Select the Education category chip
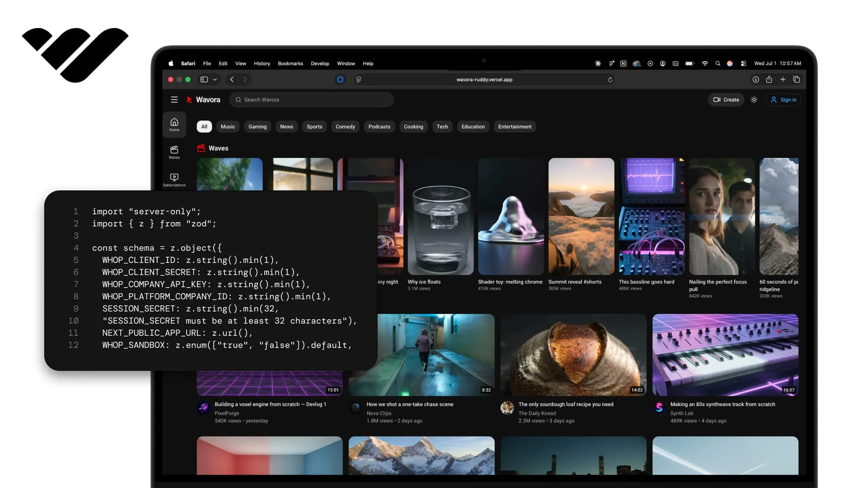Viewport: 868px width, 488px height. point(473,127)
